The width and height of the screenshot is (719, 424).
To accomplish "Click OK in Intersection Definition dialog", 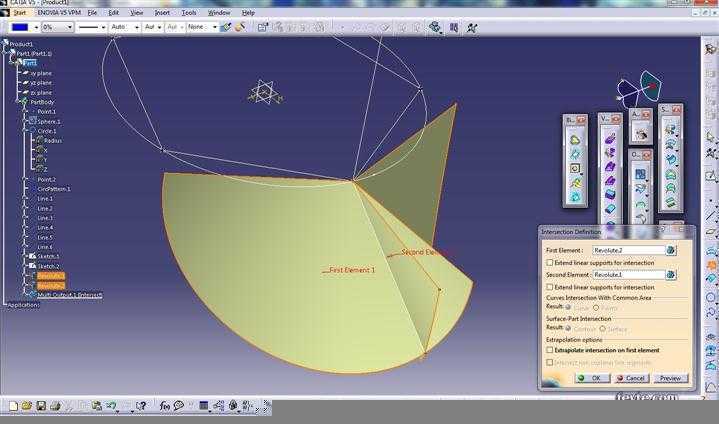I will coord(592,378).
